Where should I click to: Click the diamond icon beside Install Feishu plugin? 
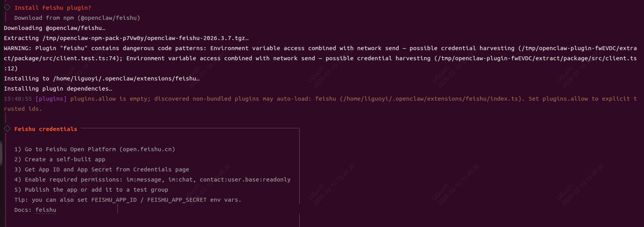[7, 7]
